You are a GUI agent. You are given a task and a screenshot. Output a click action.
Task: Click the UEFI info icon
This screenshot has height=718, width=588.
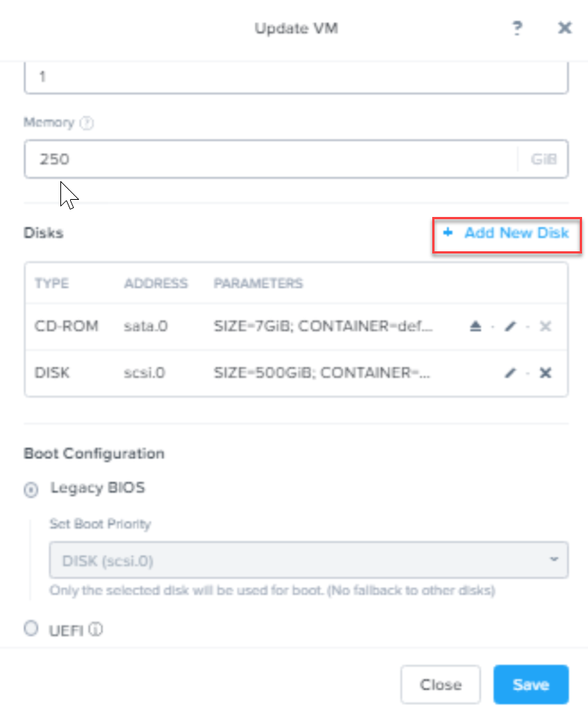pyautogui.click(x=95, y=630)
